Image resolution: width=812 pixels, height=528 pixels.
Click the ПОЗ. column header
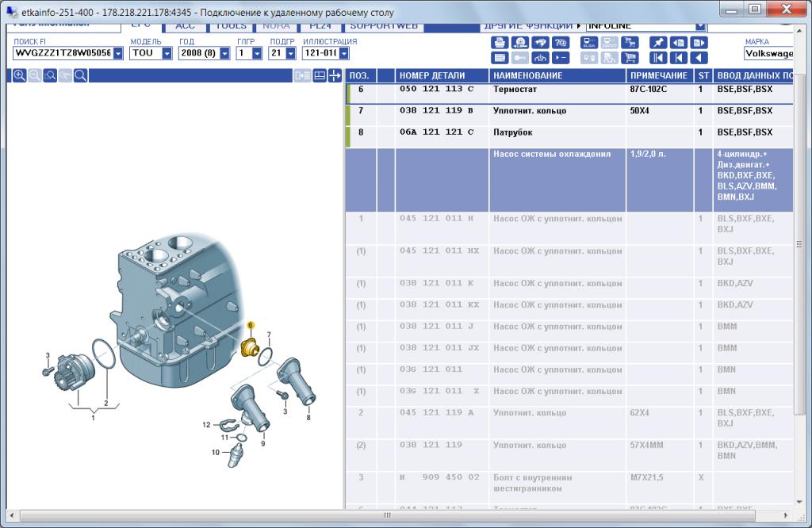(x=362, y=75)
